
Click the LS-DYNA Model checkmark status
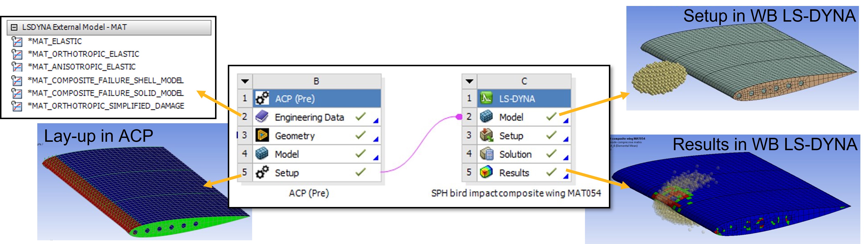point(551,117)
